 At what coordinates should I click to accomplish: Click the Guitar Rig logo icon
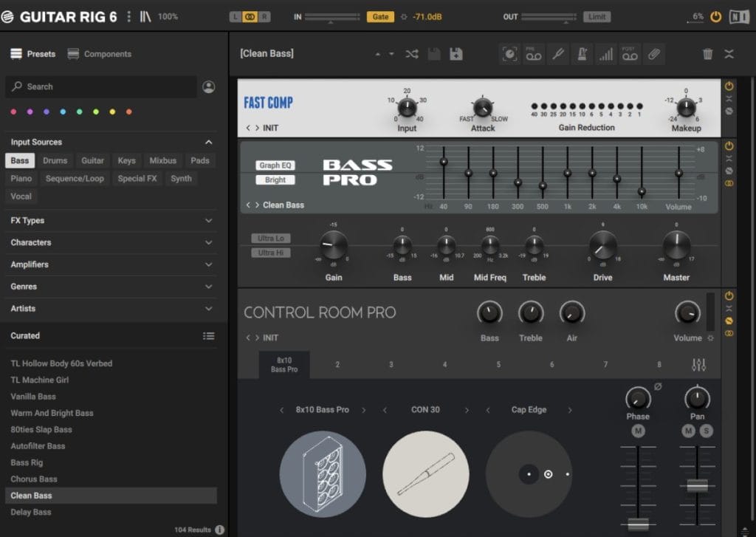[7, 17]
